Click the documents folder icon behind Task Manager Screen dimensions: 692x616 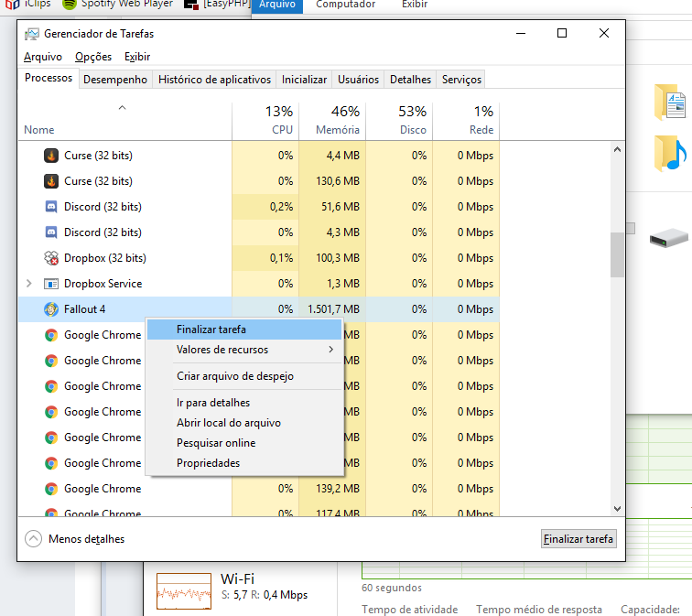pyautogui.click(x=670, y=103)
